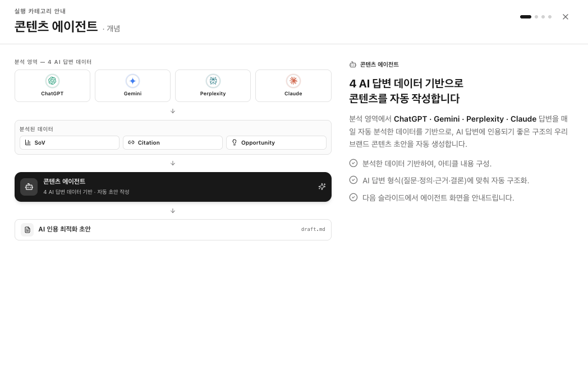Click the Citation data chip
The height and width of the screenshot is (366, 588).
(172, 143)
